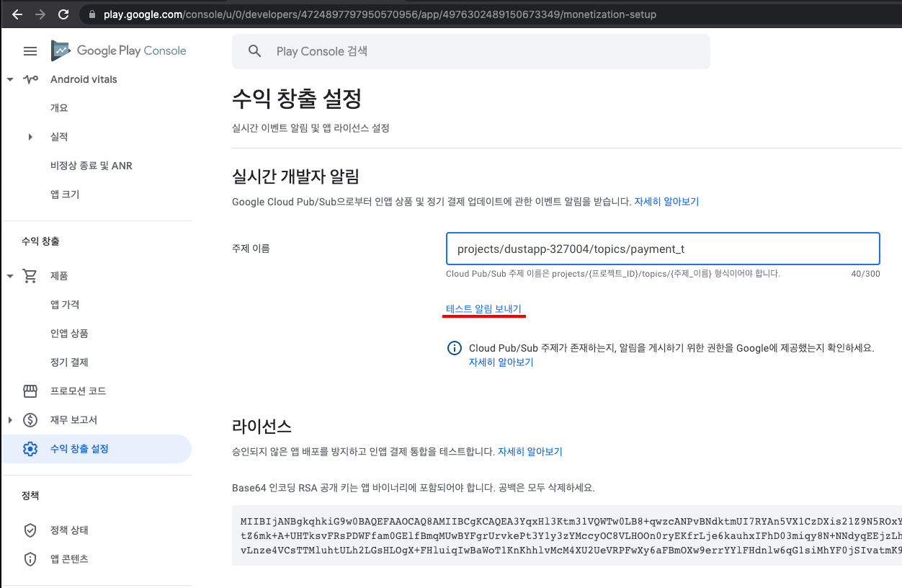Click the 수익 창출 설정 page heading
The width and height of the screenshot is (902, 588).
[297, 99]
